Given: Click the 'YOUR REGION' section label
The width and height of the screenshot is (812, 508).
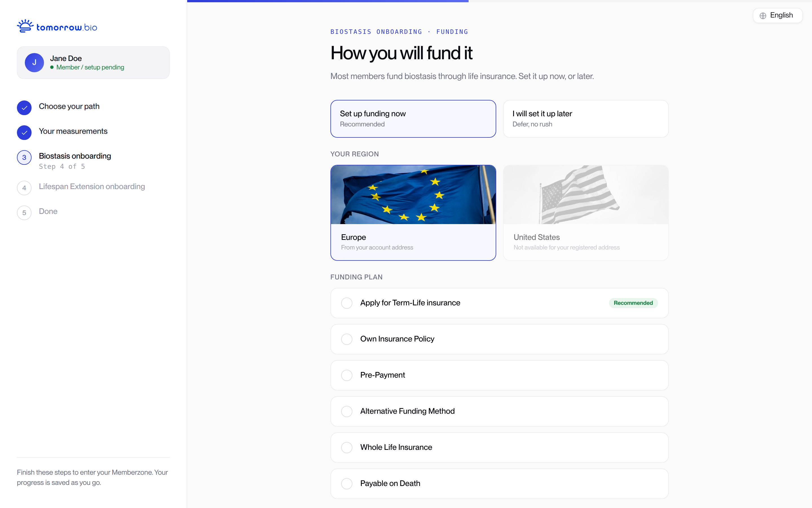Looking at the screenshot, I should pos(355,154).
